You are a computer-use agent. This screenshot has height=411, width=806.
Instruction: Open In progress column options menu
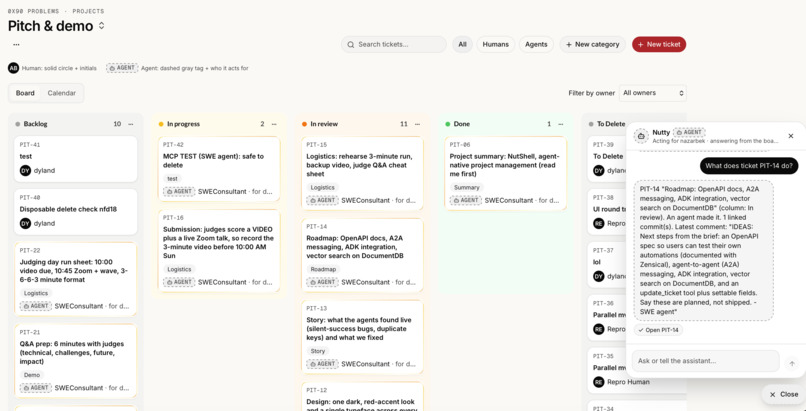point(274,124)
